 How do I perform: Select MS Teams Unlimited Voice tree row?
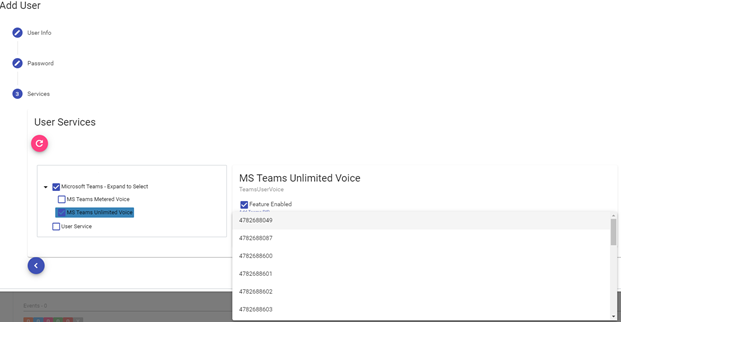(95, 212)
